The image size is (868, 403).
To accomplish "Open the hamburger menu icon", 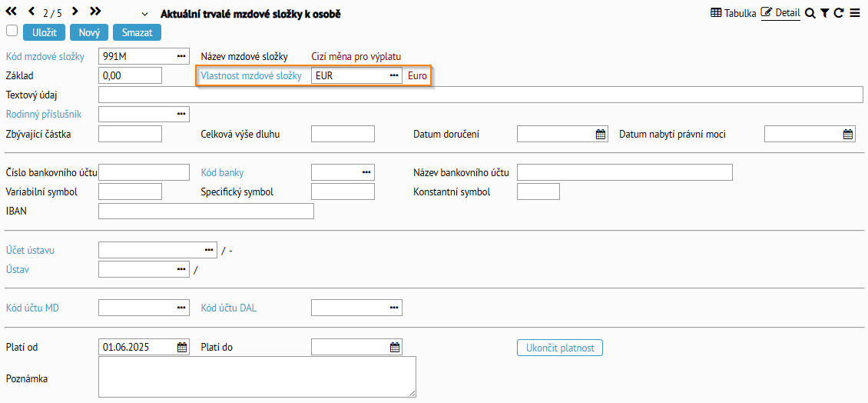I will pyautogui.click(x=855, y=13).
